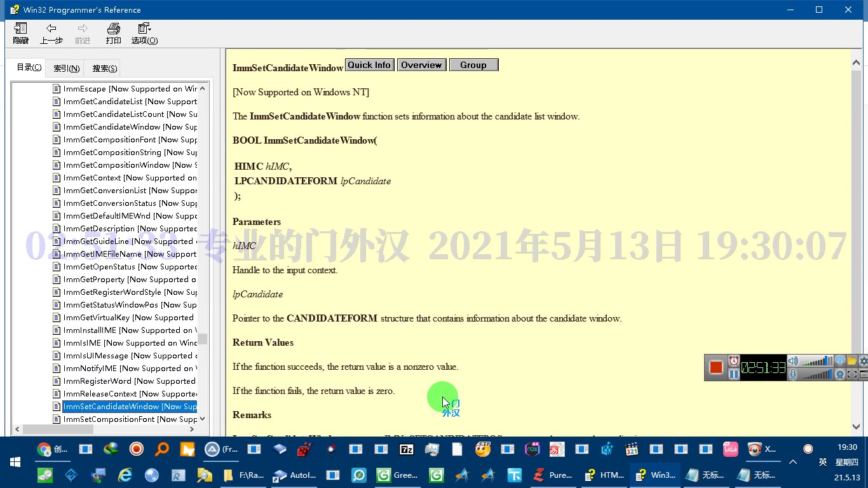Image resolution: width=868 pixels, height=488 pixels.
Task: Toggle recorder microphone icon
Action: point(793,374)
